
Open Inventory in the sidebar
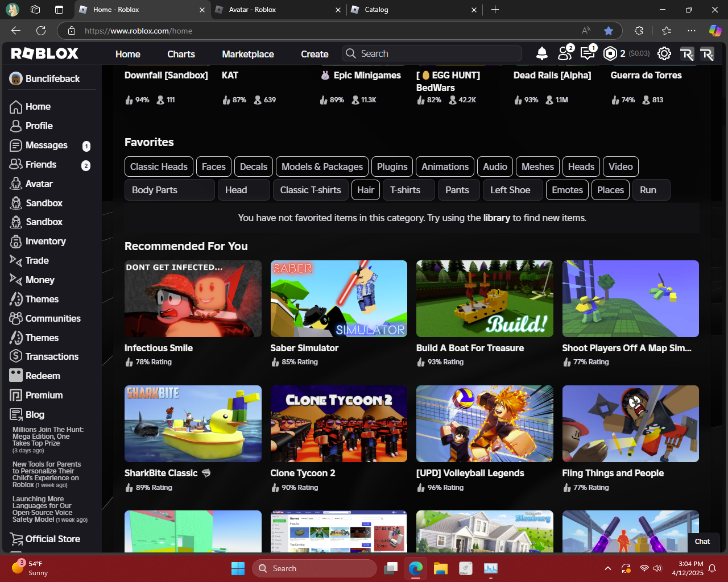pyautogui.click(x=38, y=242)
